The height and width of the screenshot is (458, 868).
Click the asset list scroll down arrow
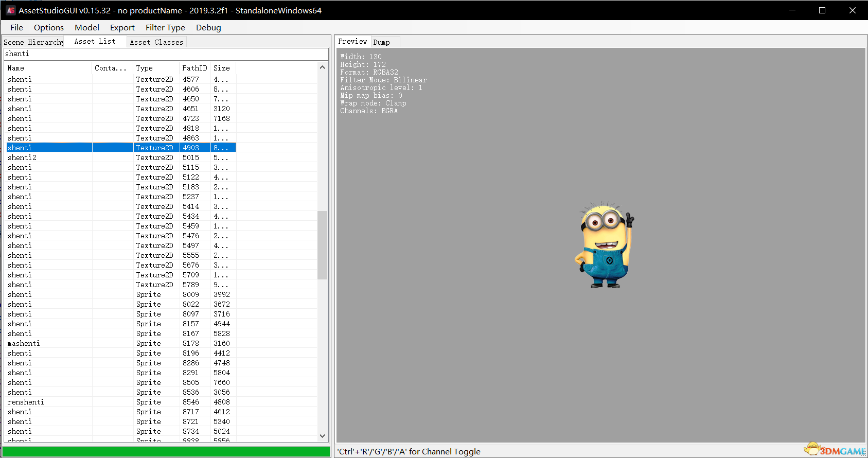click(323, 436)
